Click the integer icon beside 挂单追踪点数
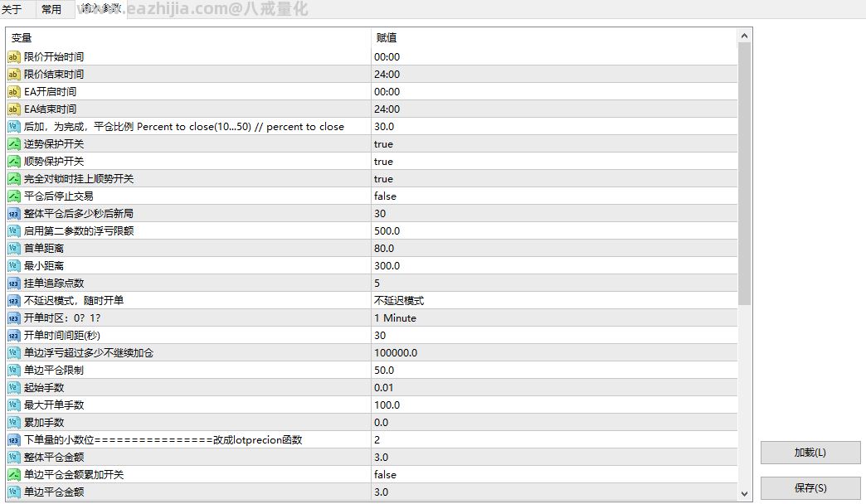 click(14, 283)
